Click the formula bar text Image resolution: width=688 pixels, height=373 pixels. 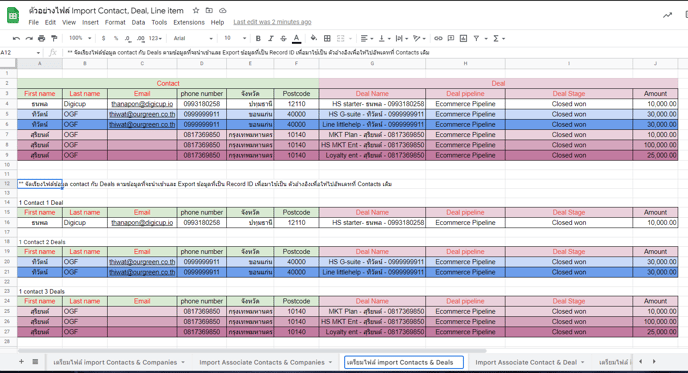(248, 53)
